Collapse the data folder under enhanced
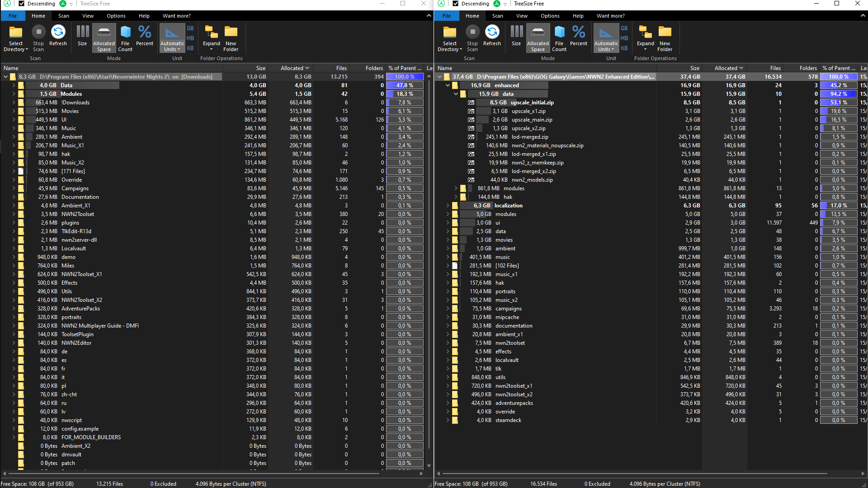This screenshot has height=488, width=868. tap(456, 94)
